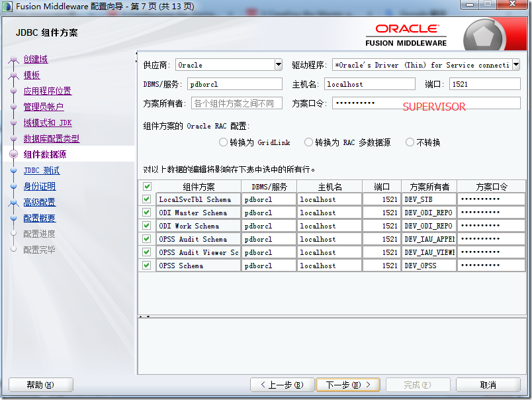The width and height of the screenshot is (532, 400).
Task: Go to the 身份证明 step
Action: tap(40, 186)
